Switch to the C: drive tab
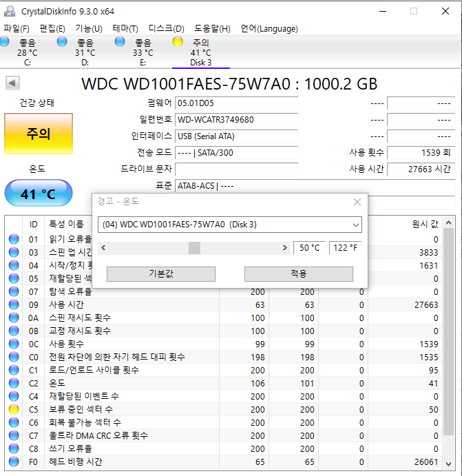 pyautogui.click(x=28, y=52)
